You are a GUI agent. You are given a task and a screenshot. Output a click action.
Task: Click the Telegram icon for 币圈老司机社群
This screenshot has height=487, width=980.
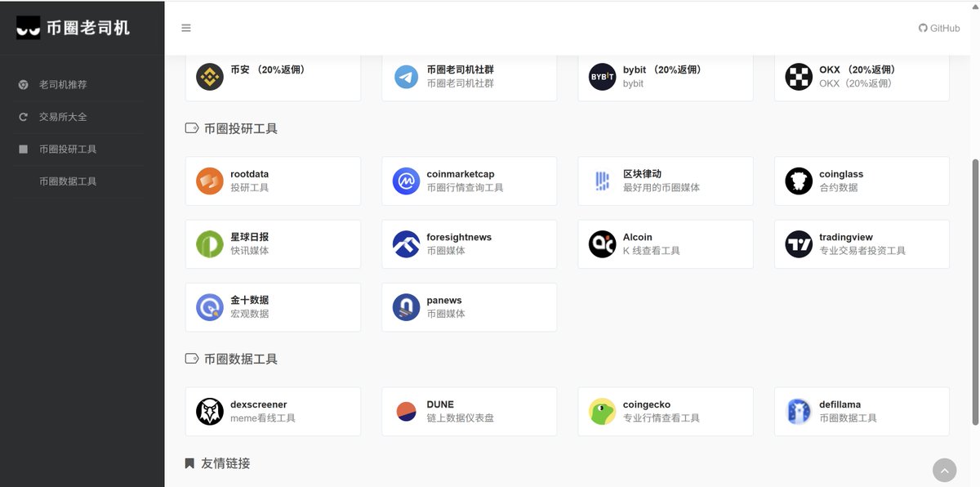406,77
